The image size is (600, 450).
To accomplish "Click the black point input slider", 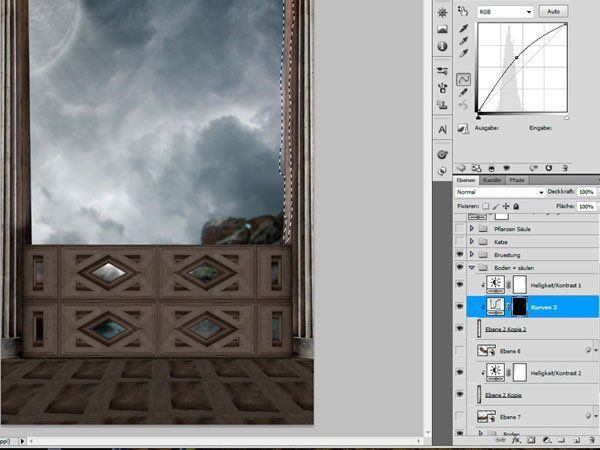I will tap(478, 117).
